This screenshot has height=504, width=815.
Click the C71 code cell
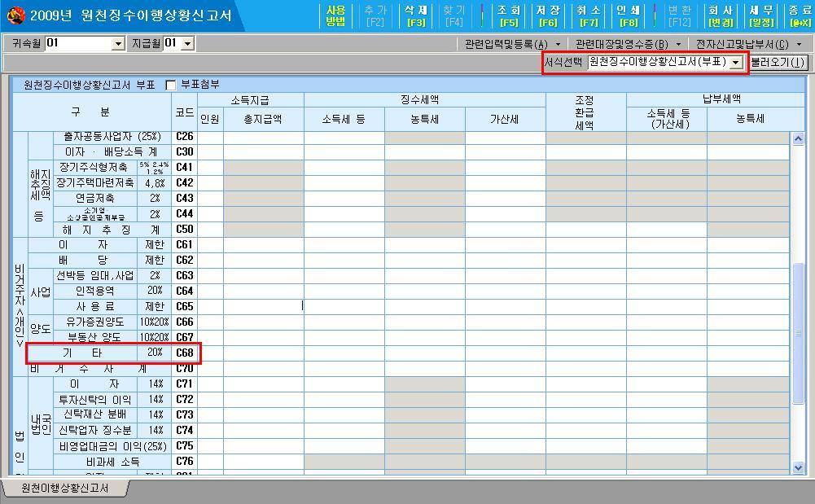click(185, 384)
